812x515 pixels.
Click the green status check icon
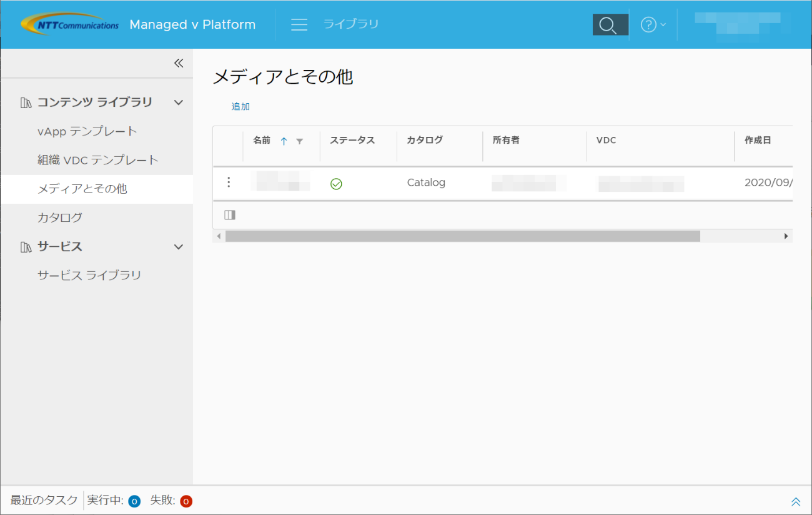click(336, 184)
